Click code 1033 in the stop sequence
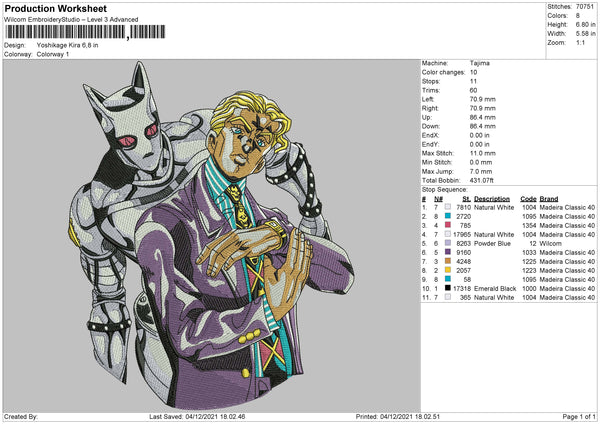600x424 pixels. point(529,253)
